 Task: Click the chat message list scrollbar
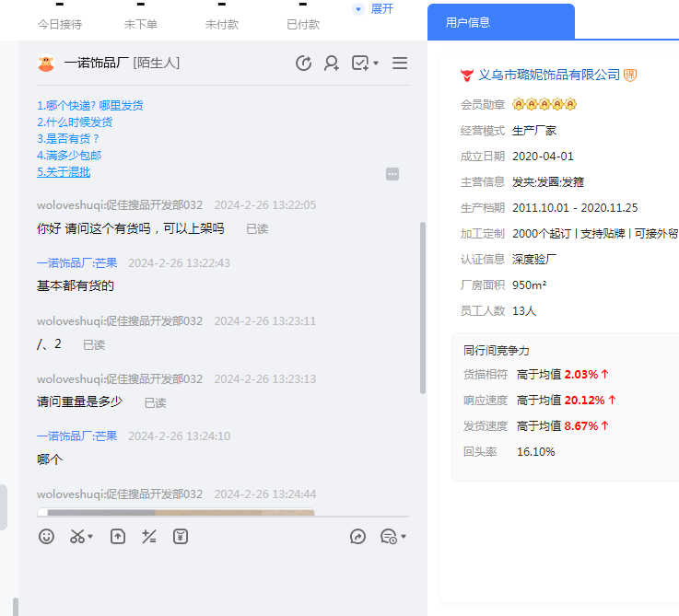coord(423,304)
